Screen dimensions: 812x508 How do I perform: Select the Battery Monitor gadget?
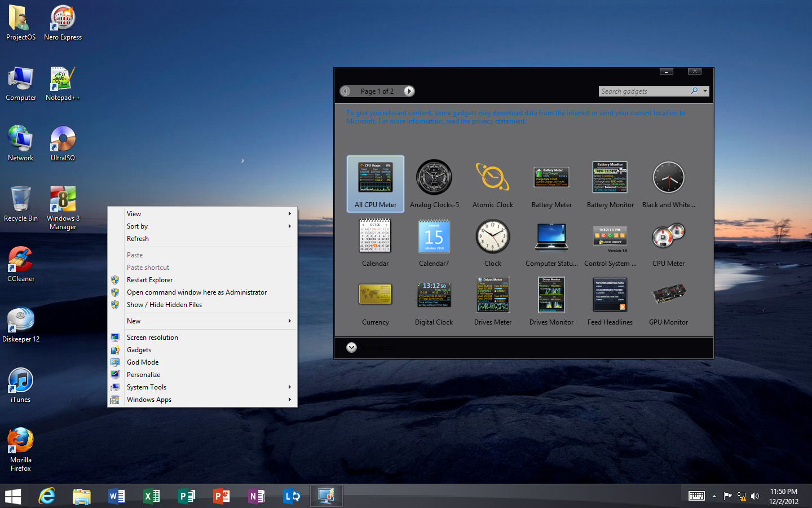click(x=610, y=181)
